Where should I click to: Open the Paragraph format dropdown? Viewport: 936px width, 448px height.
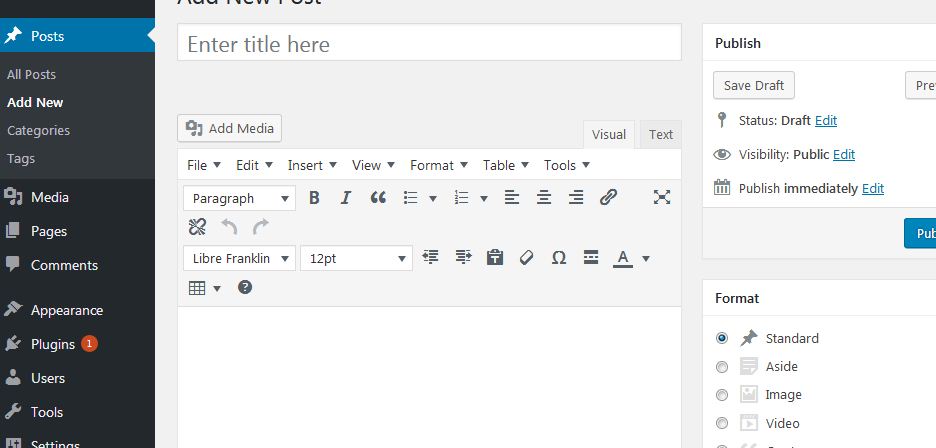tap(239, 198)
